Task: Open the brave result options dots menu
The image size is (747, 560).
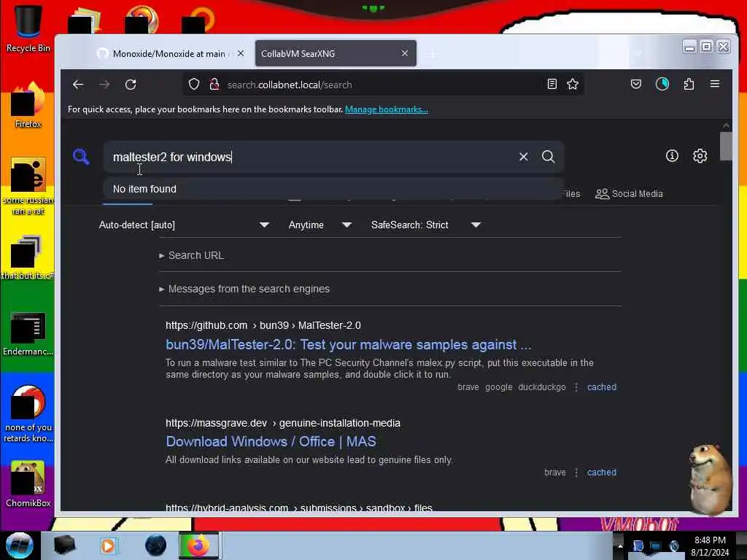Action: [576, 472]
